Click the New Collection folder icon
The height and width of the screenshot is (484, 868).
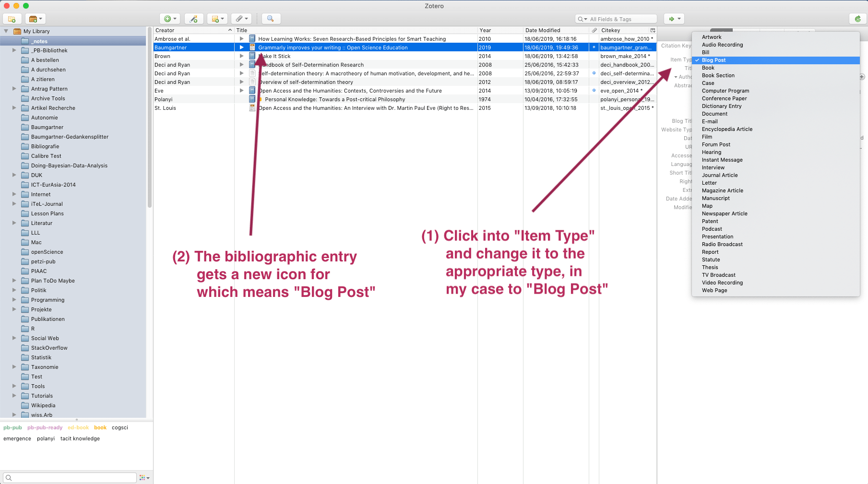(x=12, y=18)
